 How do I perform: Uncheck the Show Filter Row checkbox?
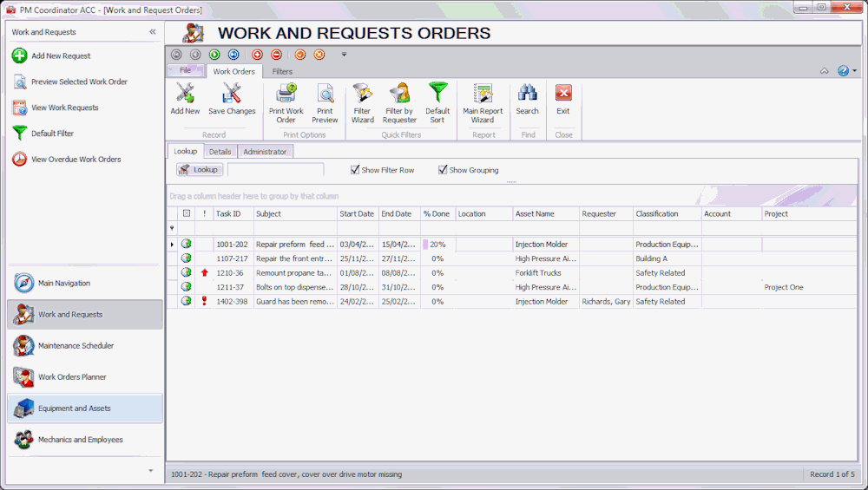pos(355,170)
